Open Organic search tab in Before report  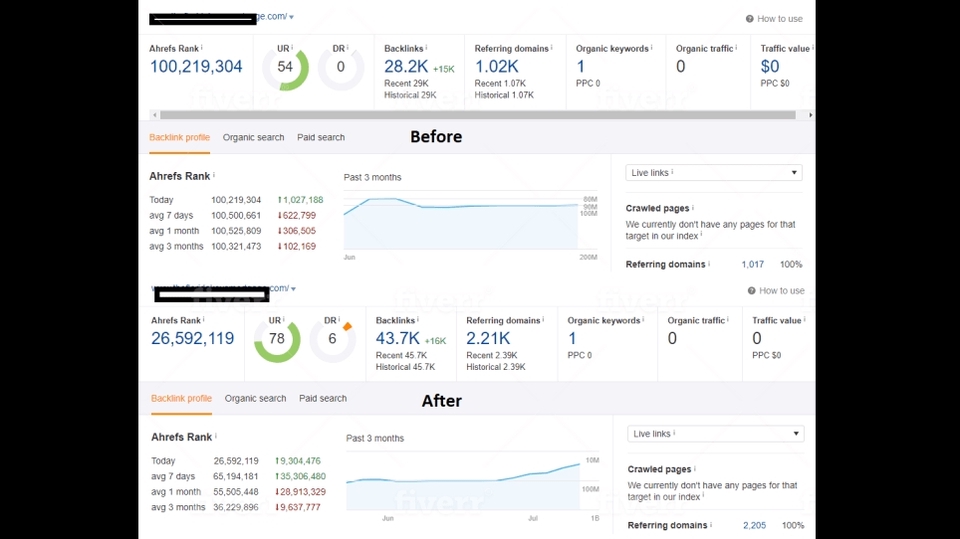click(253, 138)
